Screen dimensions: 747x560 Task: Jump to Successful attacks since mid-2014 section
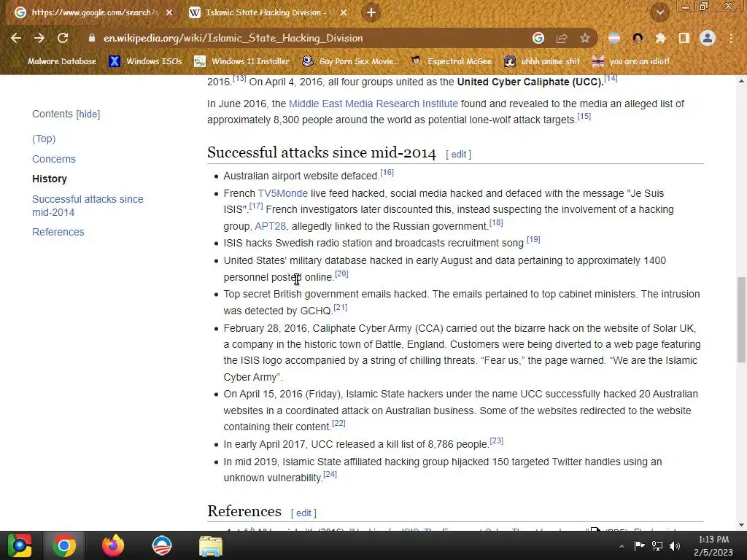point(88,206)
